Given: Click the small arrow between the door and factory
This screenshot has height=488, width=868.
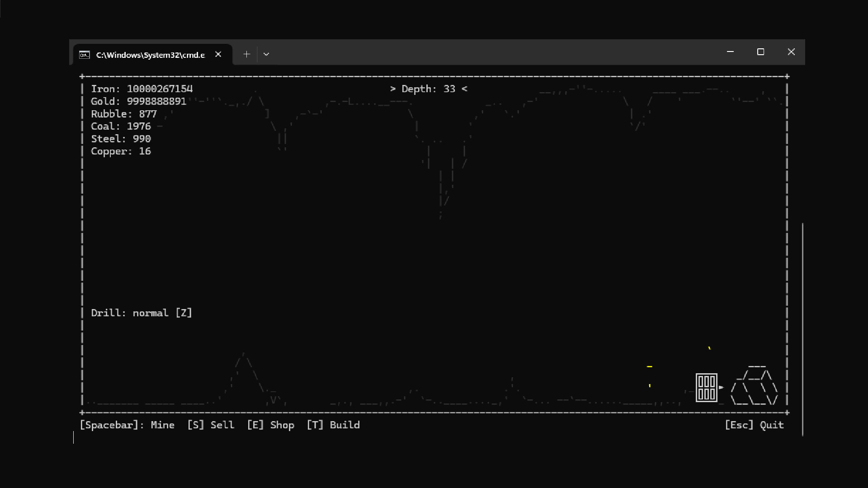Looking at the screenshot, I should coord(722,387).
